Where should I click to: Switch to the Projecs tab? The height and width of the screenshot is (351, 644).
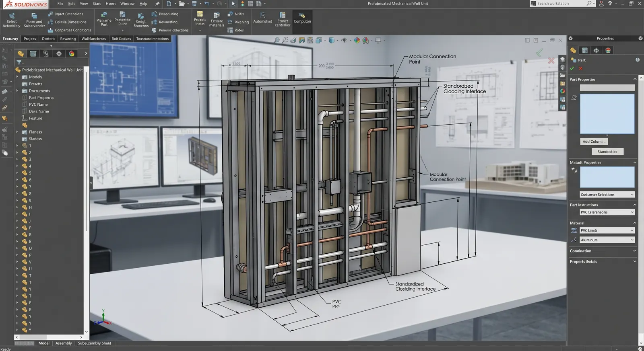(x=30, y=39)
